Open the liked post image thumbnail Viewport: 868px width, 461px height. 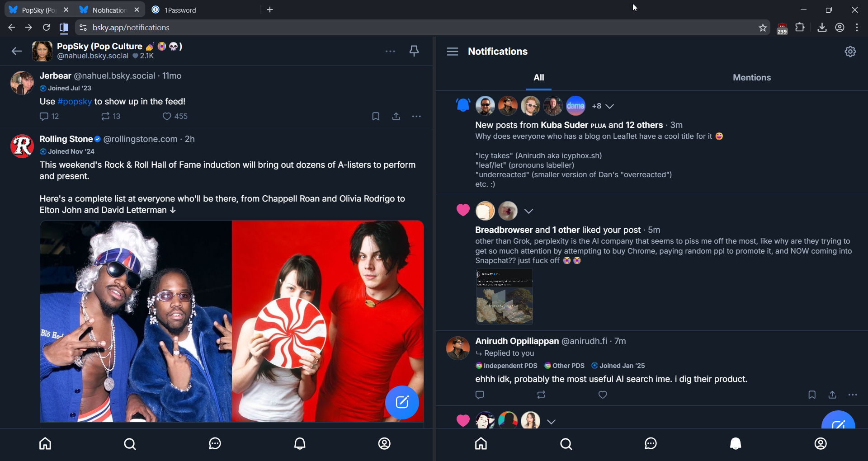[504, 296]
